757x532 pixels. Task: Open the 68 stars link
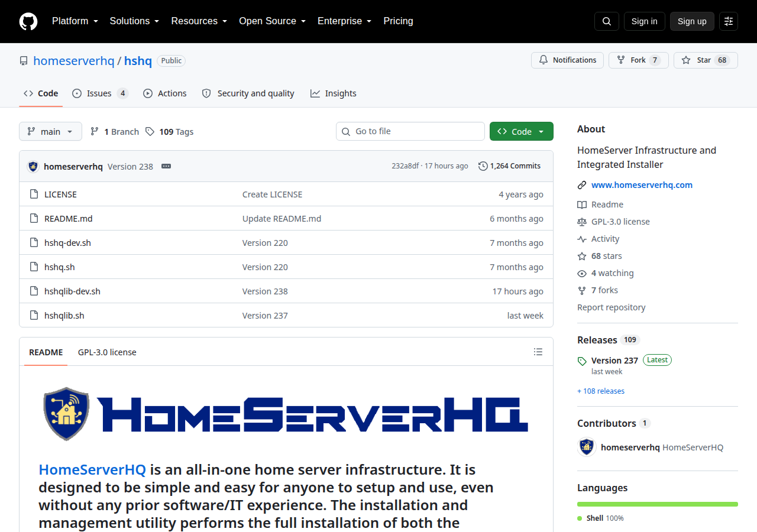pos(600,256)
